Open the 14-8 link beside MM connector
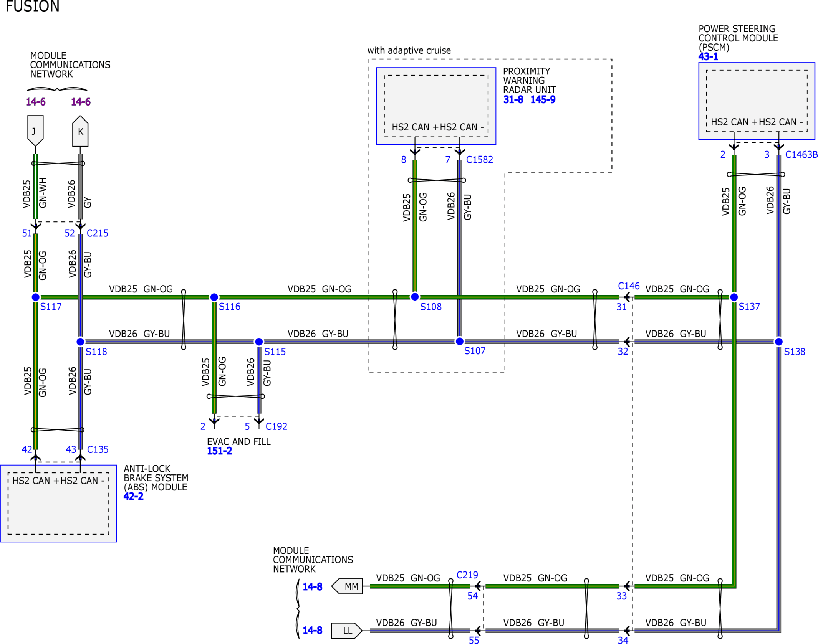The width and height of the screenshot is (818, 644). [312, 586]
